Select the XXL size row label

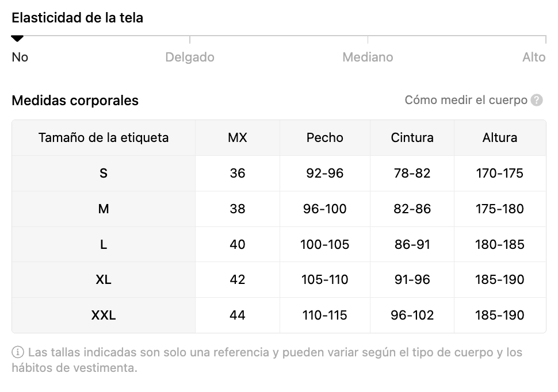pyautogui.click(x=104, y=316)
